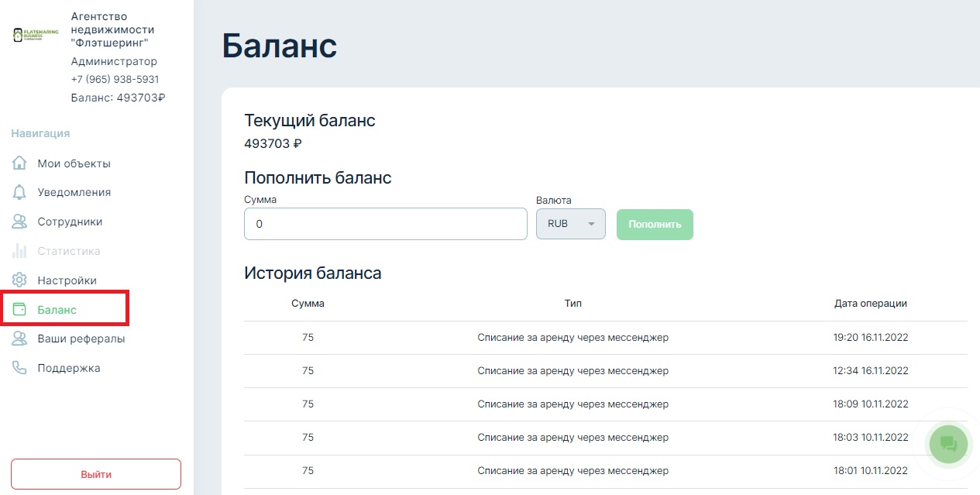Viewport: 980px width, 495px height.
Task: Click the gear icon beside Настройки
Action: pyautogui.click(x=19, y=280)
